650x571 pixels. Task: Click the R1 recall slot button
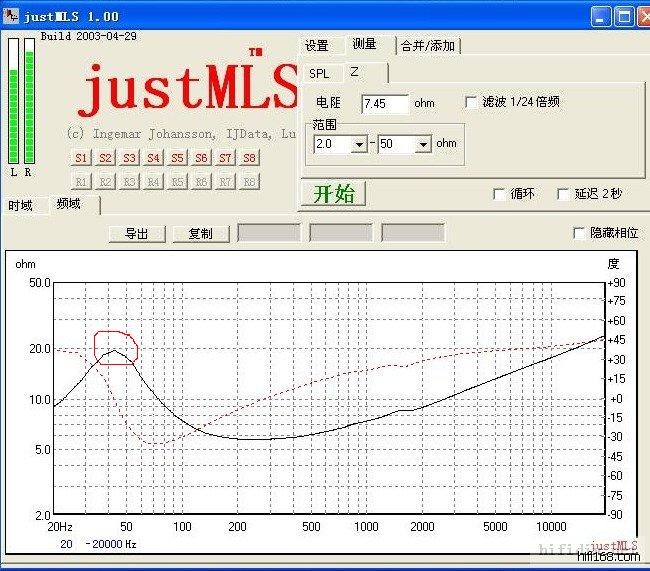tap(81, 181)
